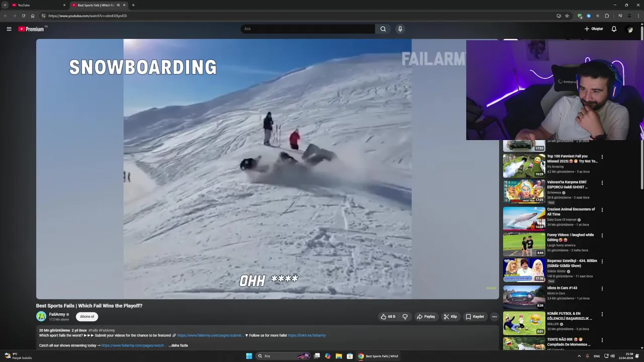Focus the YouTube search field Ara
Viewport: 644px width, 362px height.
[x=308, y=29]
